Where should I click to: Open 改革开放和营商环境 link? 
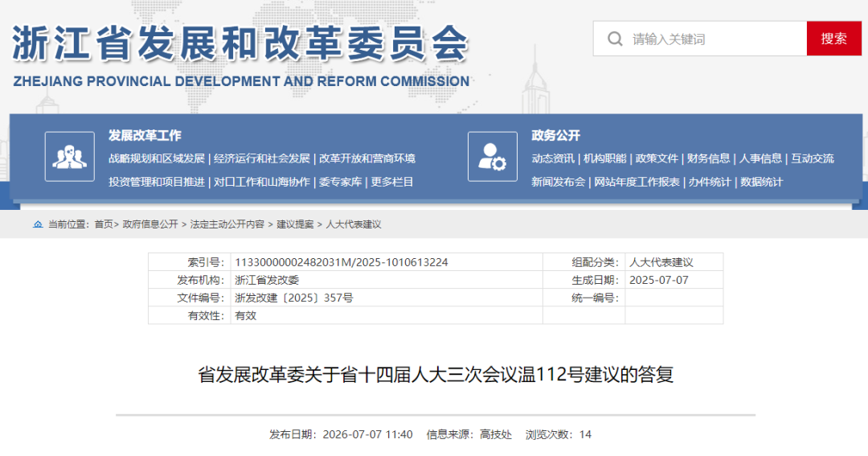(x=367, y=158)
